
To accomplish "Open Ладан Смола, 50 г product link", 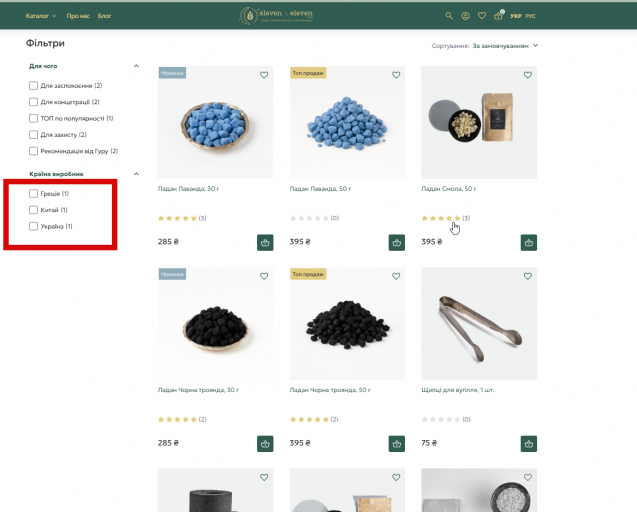I will (x=449, y=189).
